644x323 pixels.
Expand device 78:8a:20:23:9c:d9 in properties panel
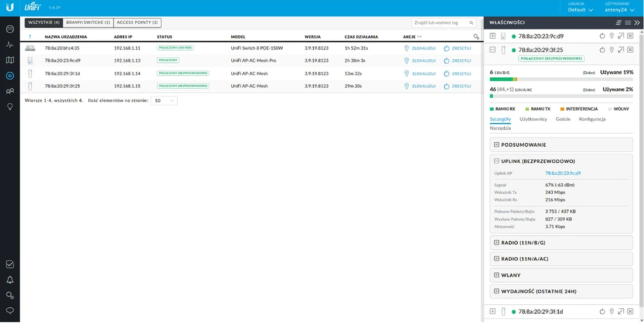click(493, 36)
